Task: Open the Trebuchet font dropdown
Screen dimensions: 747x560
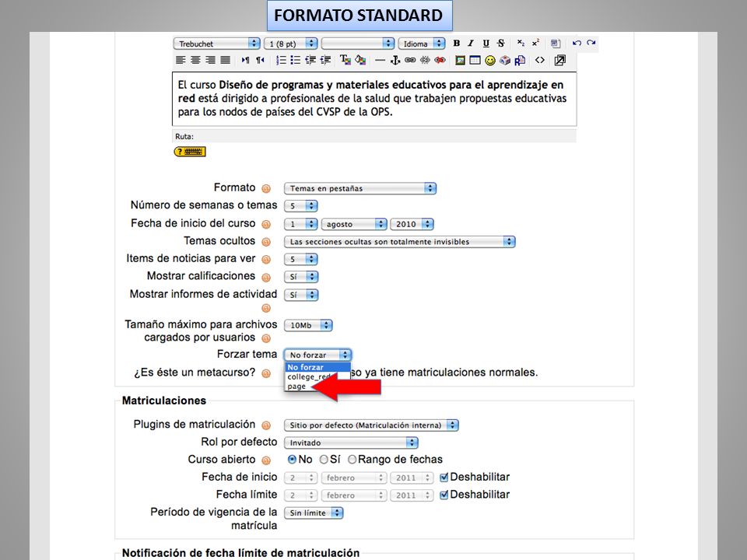Action: (217, 44)
